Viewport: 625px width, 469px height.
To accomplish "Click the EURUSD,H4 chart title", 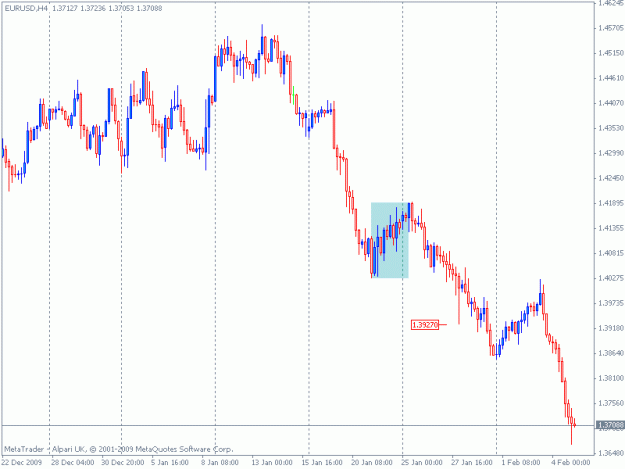I will coord(25,8).
